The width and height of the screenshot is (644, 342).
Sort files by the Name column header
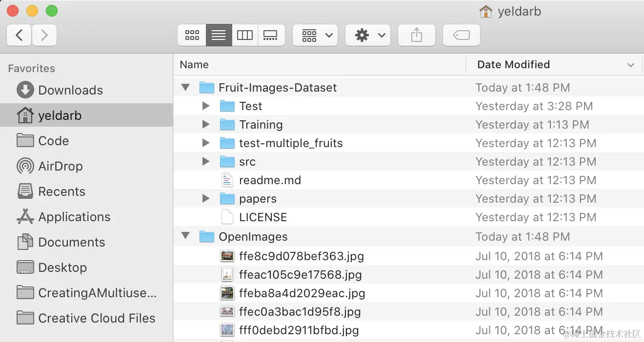pos(194,64)
